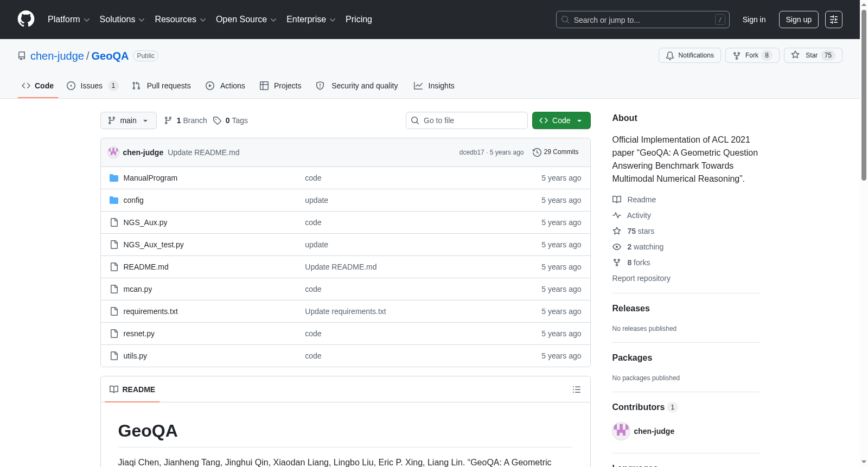Click the repository book icon beside chen-judge
This screenshot has height=467, width=868.
tap(22, 56)
